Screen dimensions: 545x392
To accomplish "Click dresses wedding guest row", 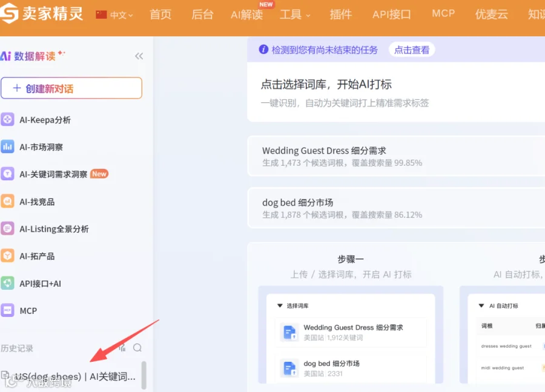I will [506, 346].
